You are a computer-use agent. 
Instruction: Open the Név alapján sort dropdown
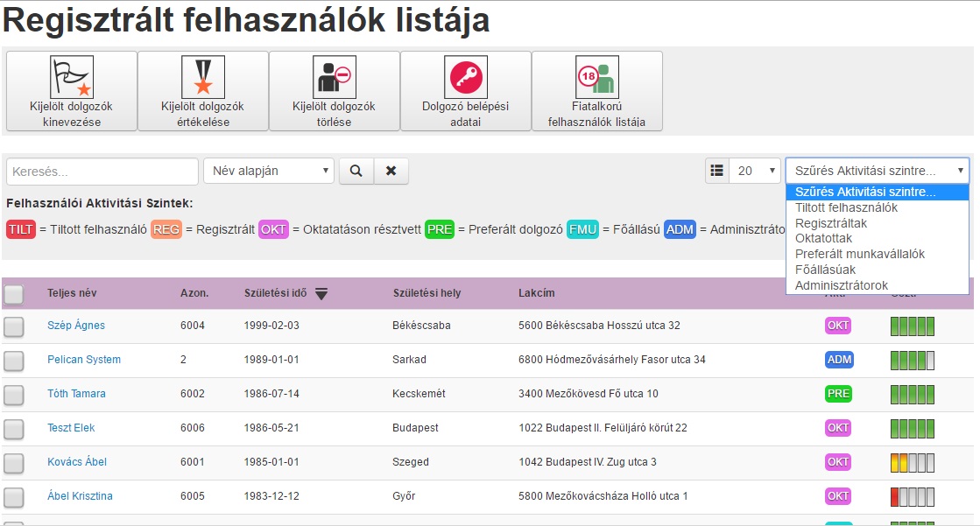pos(269,171)
